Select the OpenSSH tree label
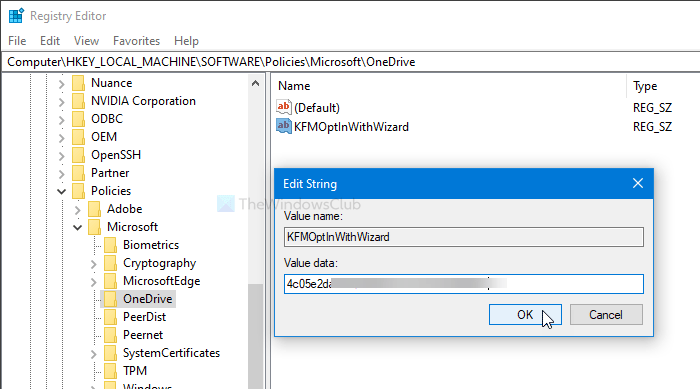Image resolution: width=700 pixels, height=389 pixels. tap(116, 155)
